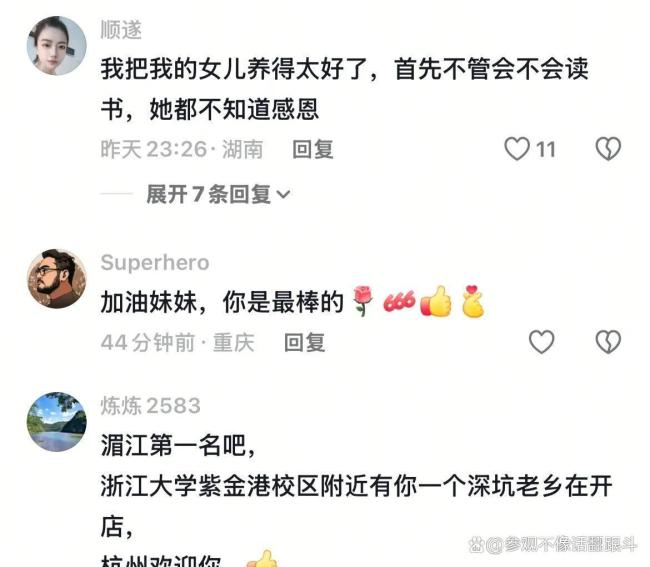This screenshot has width=650, height=567.
Task: Reply to Superhero's comment via 回复
Action: tap(305, 343)
